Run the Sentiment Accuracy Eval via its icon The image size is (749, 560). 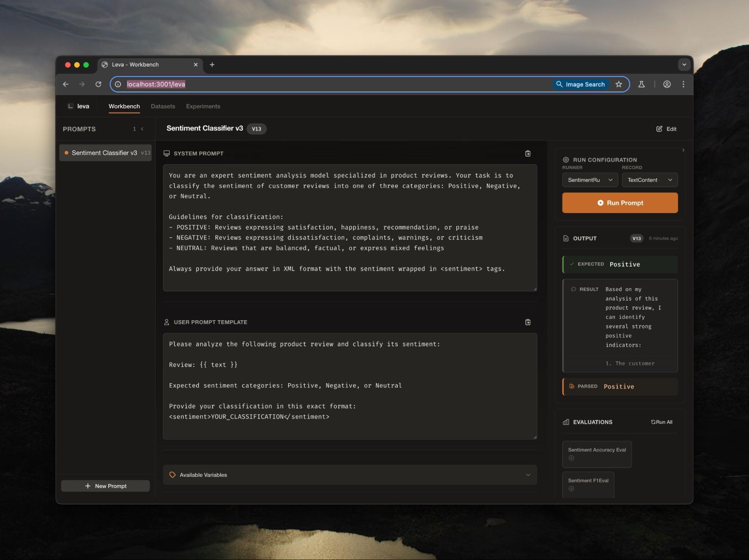coord(571,458)
